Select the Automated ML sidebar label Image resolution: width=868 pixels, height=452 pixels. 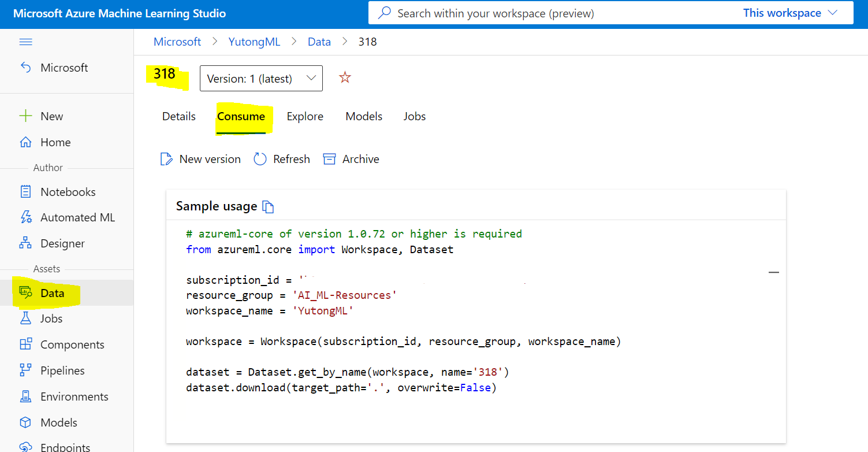click(x=78, y=217)
